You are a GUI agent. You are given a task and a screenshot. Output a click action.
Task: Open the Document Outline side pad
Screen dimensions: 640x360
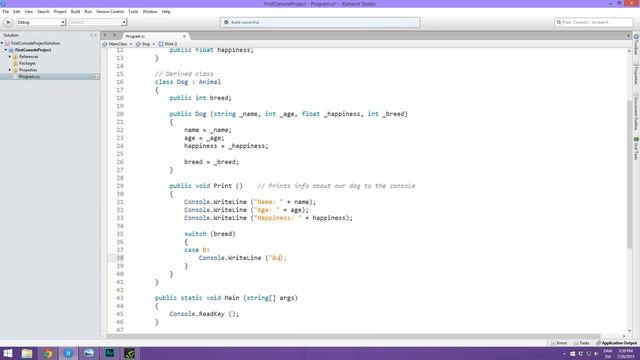[x=636, y=111]
